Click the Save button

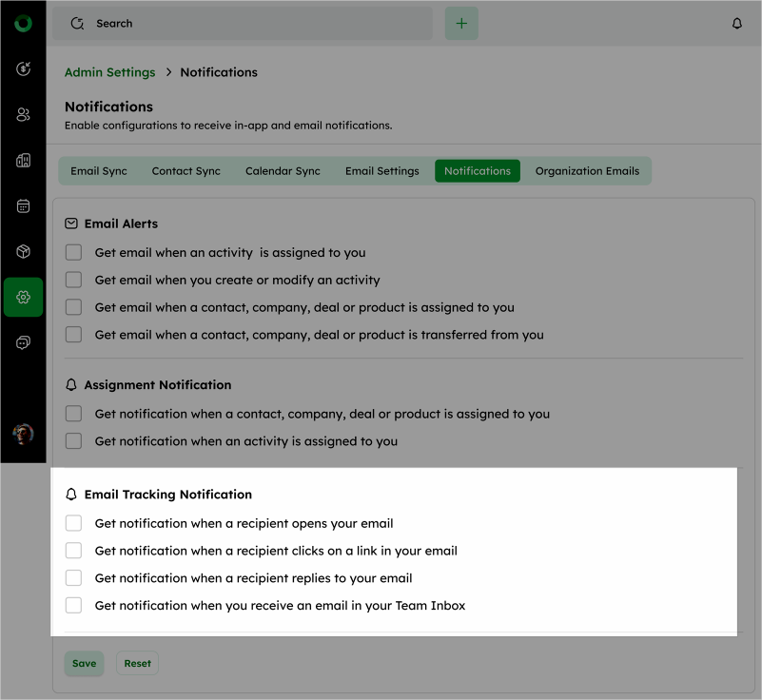click(x=84, y=663)
